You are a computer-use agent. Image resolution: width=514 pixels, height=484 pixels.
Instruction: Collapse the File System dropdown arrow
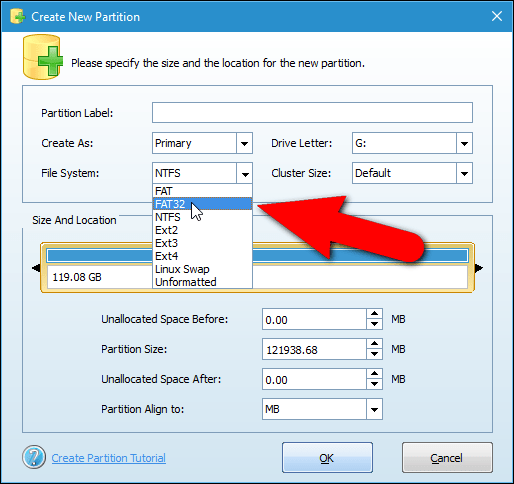[x=244, y=173]
